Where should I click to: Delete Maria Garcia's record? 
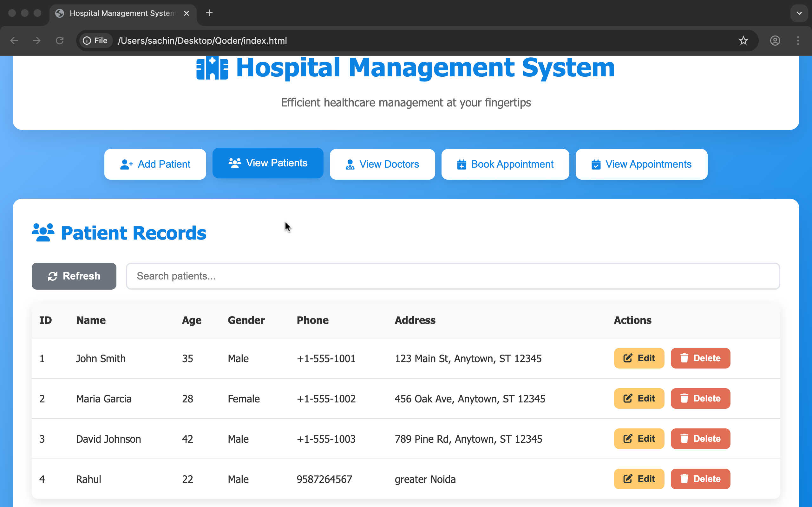[700, 398]
